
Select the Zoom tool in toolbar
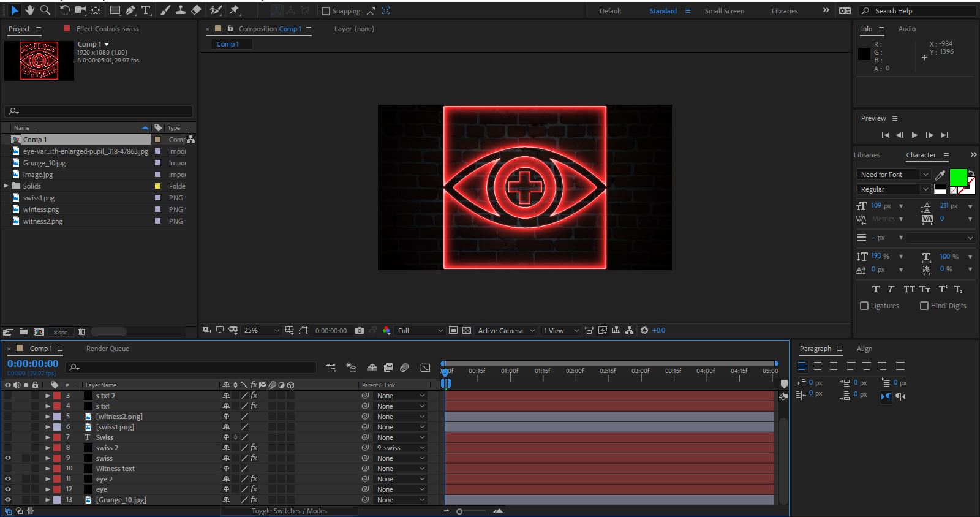pos(45,10)
